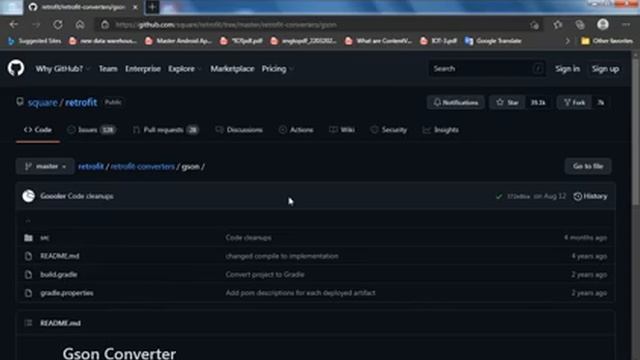Open the browser collections icon
Image resolution: width=640 pixels, height=360 pixels.
pos(580,24)
